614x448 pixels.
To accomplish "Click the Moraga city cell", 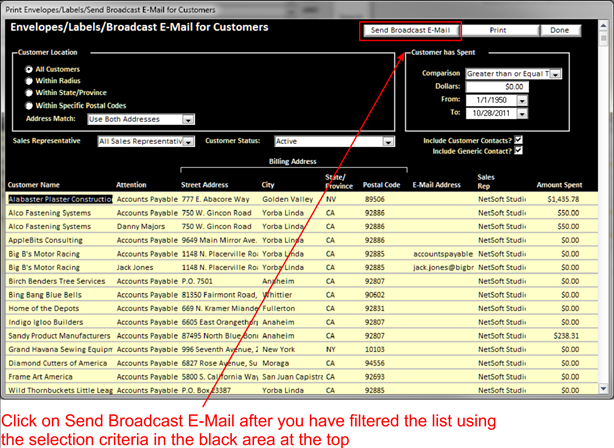I will pos(275,363).
